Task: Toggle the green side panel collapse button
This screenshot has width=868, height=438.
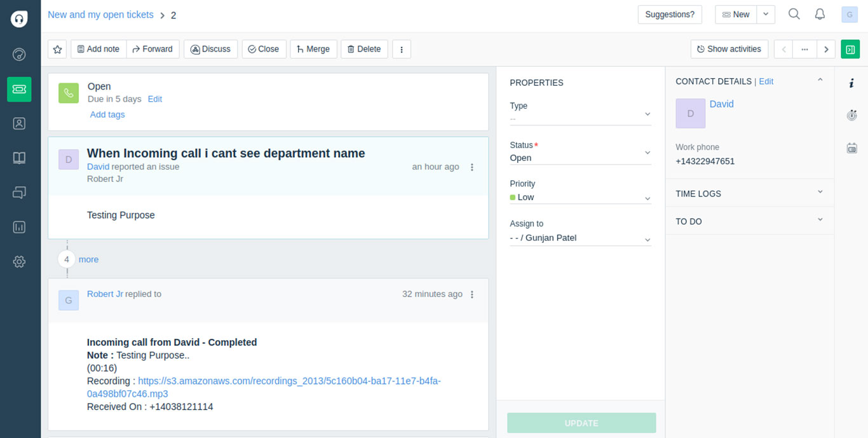Action: [850, 49]
